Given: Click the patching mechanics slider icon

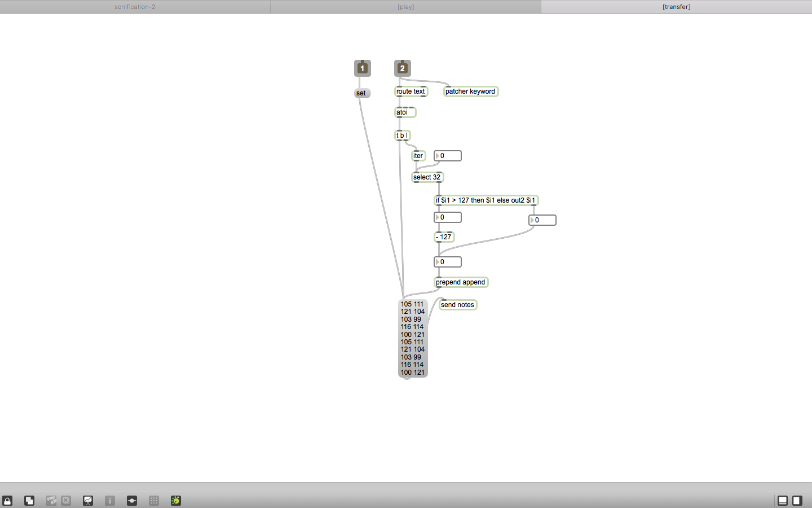Looking at the screenshot, I should 132,501.
